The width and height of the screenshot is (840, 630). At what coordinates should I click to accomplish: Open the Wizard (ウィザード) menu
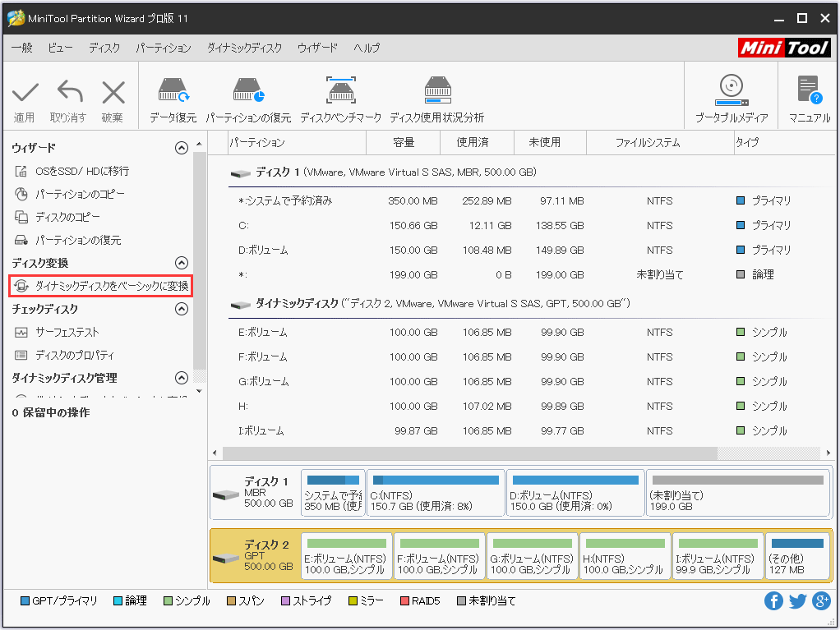point(318,48)
